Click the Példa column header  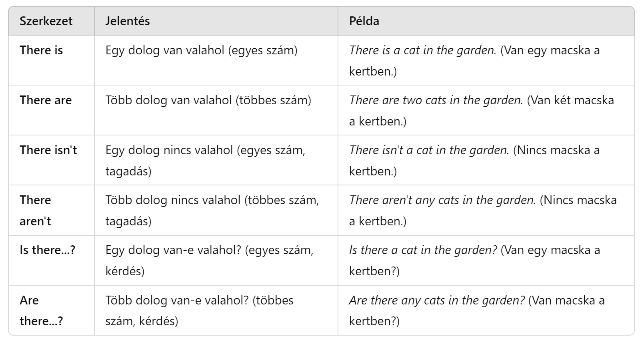point(364,21)
